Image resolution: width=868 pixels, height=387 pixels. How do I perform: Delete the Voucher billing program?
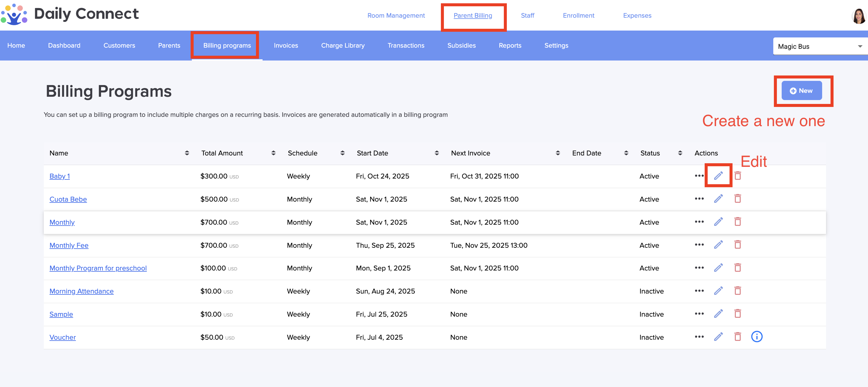[737, 336]
